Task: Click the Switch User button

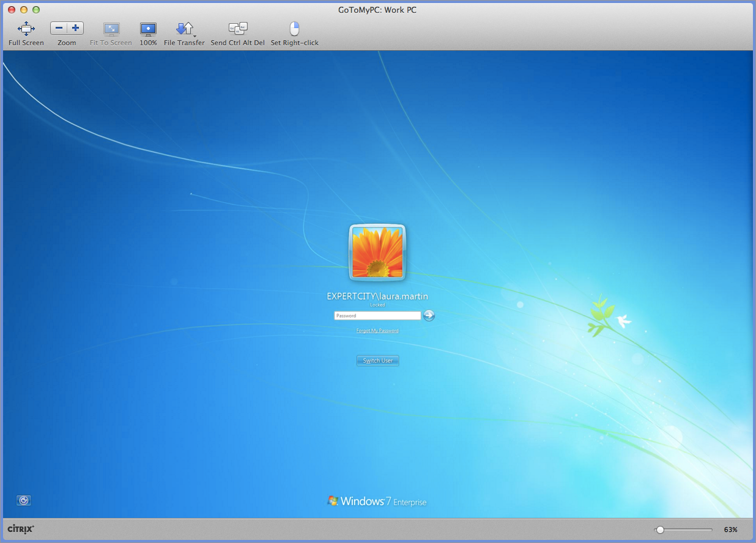Action: tap(378, 361)
